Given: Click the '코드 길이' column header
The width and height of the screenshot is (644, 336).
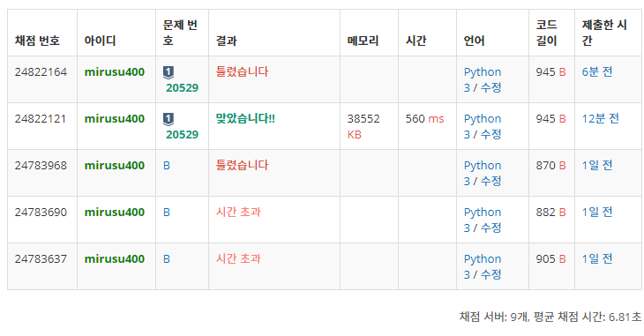Looking at the screenshot, I should coord(547,33).
